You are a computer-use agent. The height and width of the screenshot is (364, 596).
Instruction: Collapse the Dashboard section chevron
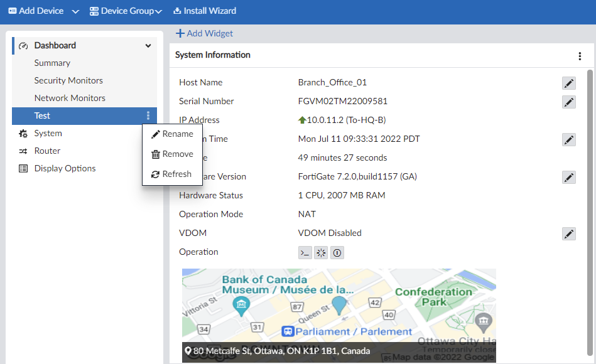tap(148, 45)
